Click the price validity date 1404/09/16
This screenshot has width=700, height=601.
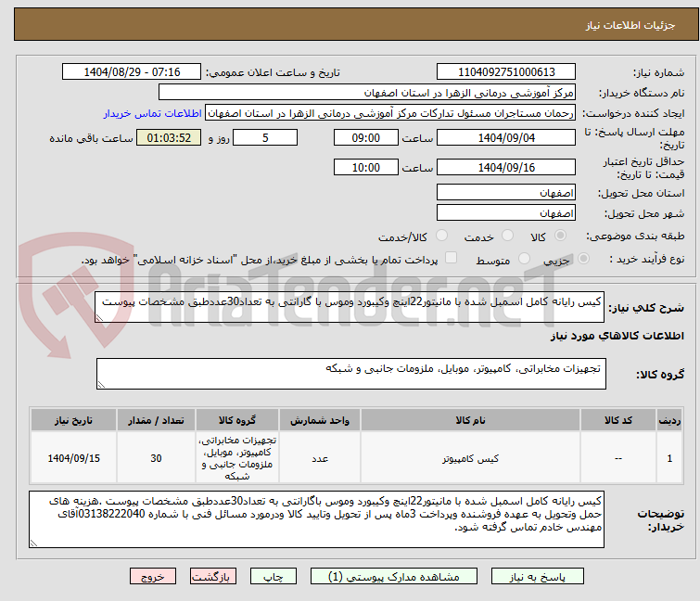[x=506, y=168]
